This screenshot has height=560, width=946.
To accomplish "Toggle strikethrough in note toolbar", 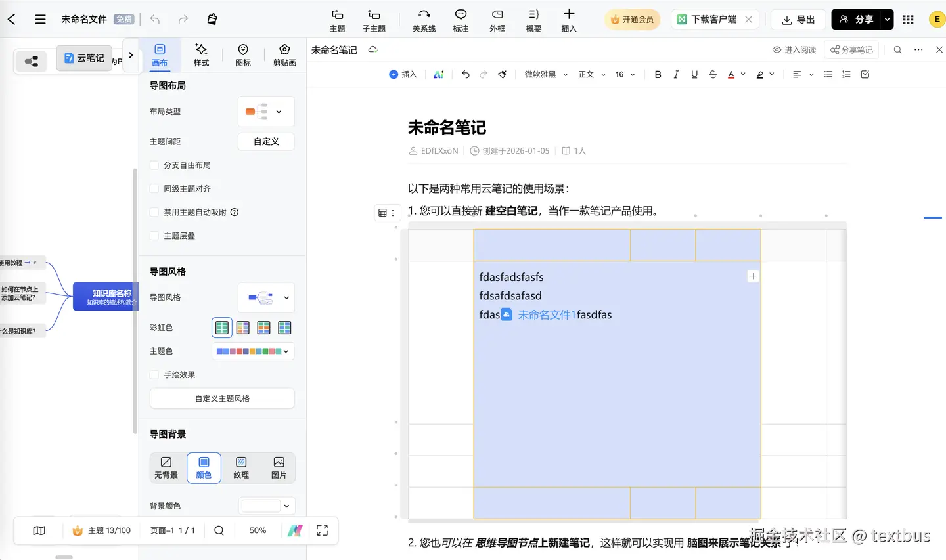I will (x=713, y=75).
